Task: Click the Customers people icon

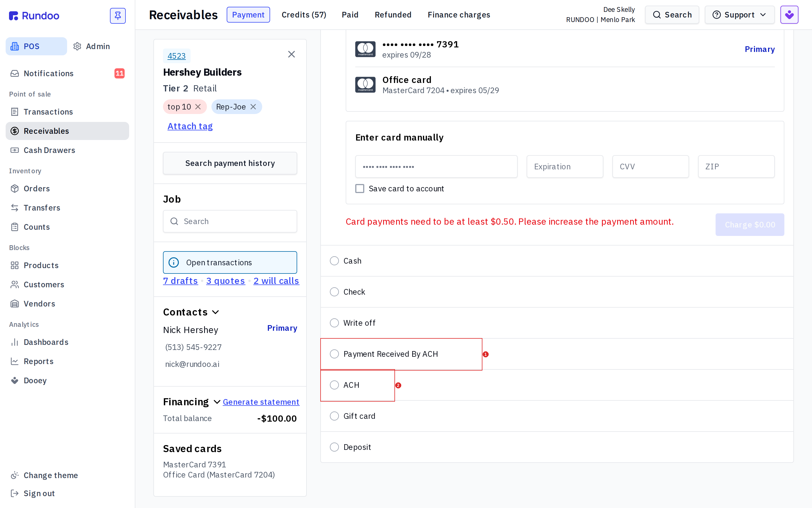Action: tap(14, 284)
